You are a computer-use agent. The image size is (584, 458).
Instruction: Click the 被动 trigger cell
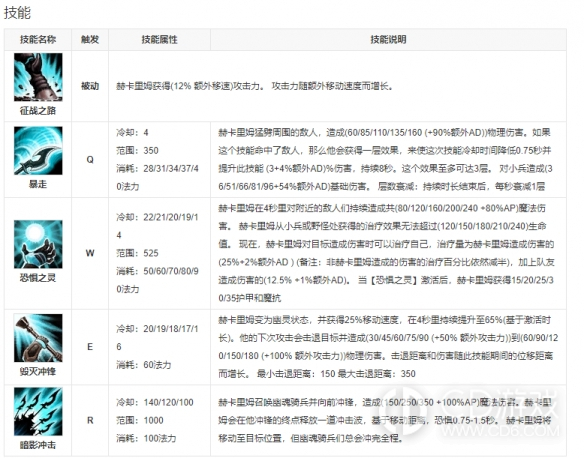click(x=90, y=86)
